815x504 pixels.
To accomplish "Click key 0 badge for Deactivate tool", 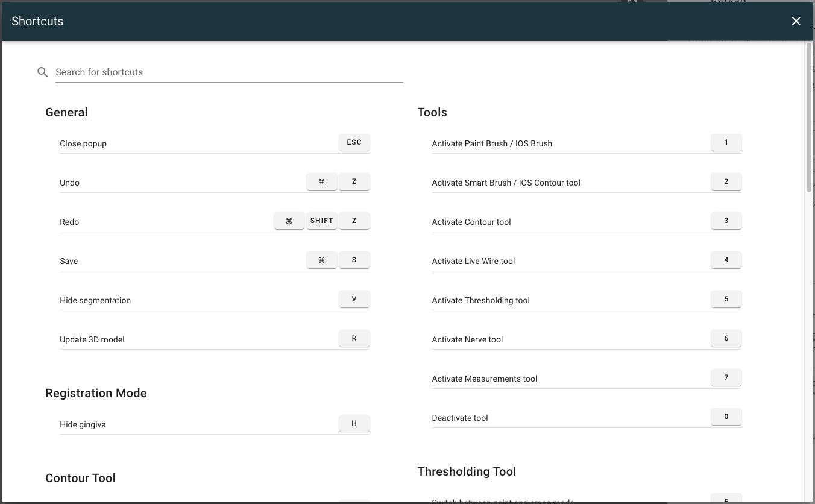I will point(726,417).
